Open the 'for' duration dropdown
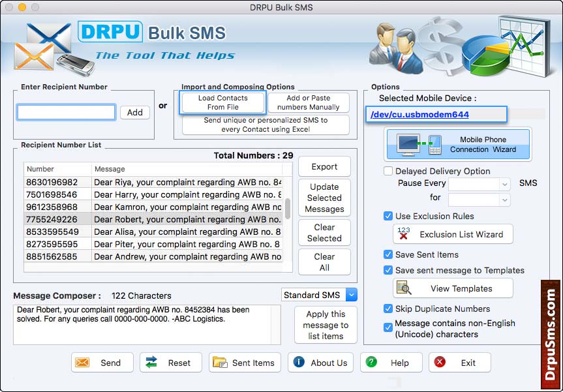Image resolution: width=563 pixels, height=392 pixels. pos(479,200)
